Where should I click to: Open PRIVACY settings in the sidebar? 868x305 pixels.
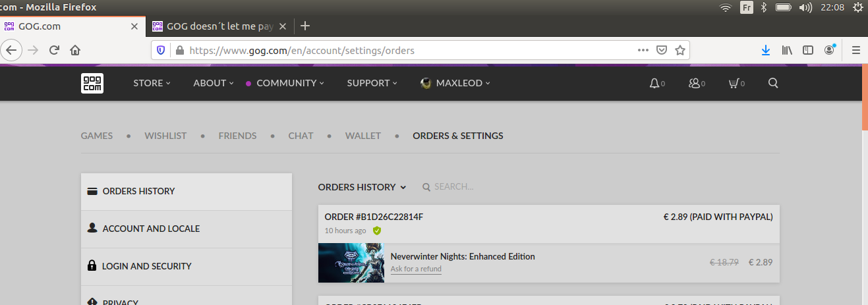[187, 296]
